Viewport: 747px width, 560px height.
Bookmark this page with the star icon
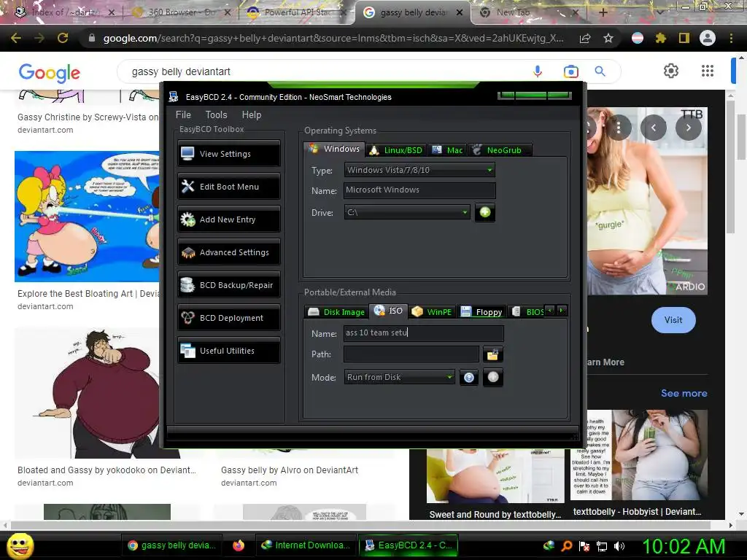coord(608,38)
